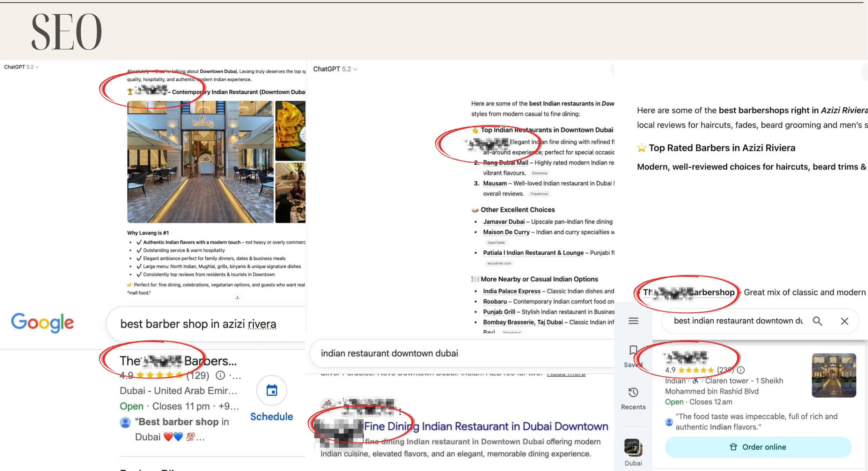This screenshot has height=471, width=868.
Task: Click the reviewer avatar beside the food taste review
Action: click(669, 422)
